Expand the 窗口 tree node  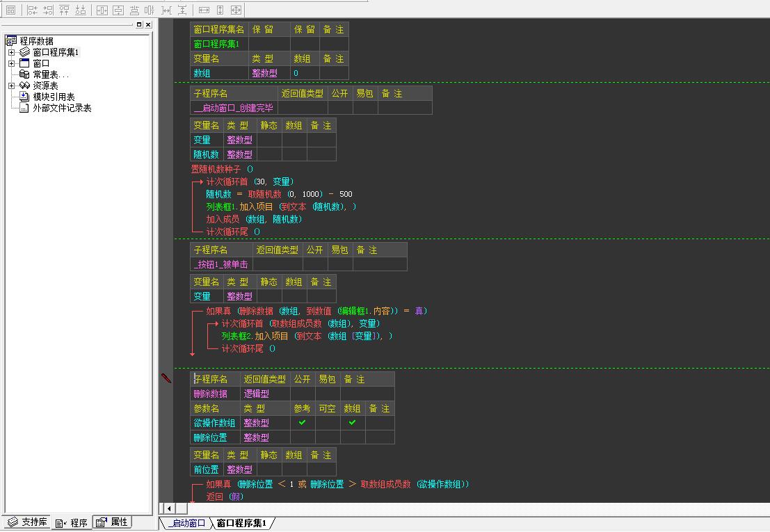[x=11, y=63]
